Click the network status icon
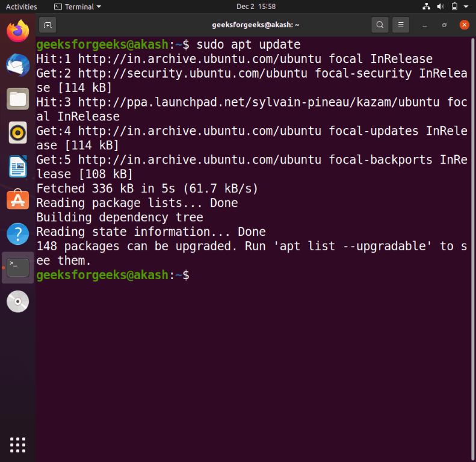The image size is (476, 462). [x=427, y=7]
